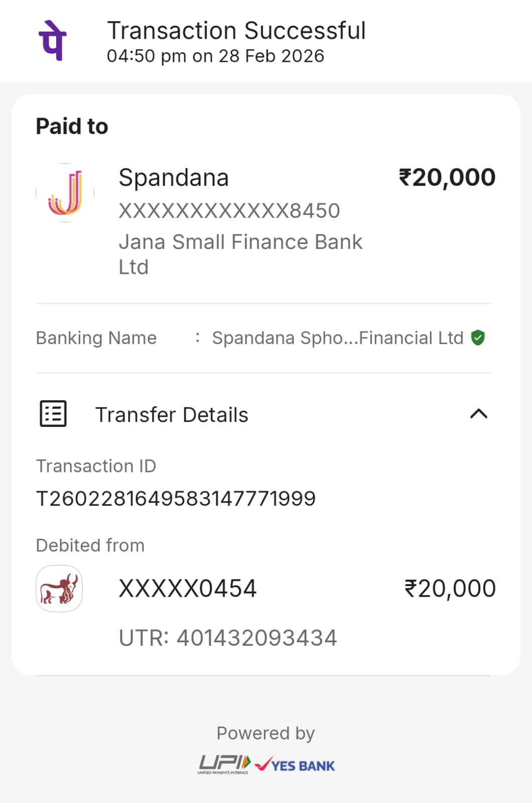Collapse the Transfer Details chevron
This screenshot has height=803, width=532.
click(x=479, y=414)
